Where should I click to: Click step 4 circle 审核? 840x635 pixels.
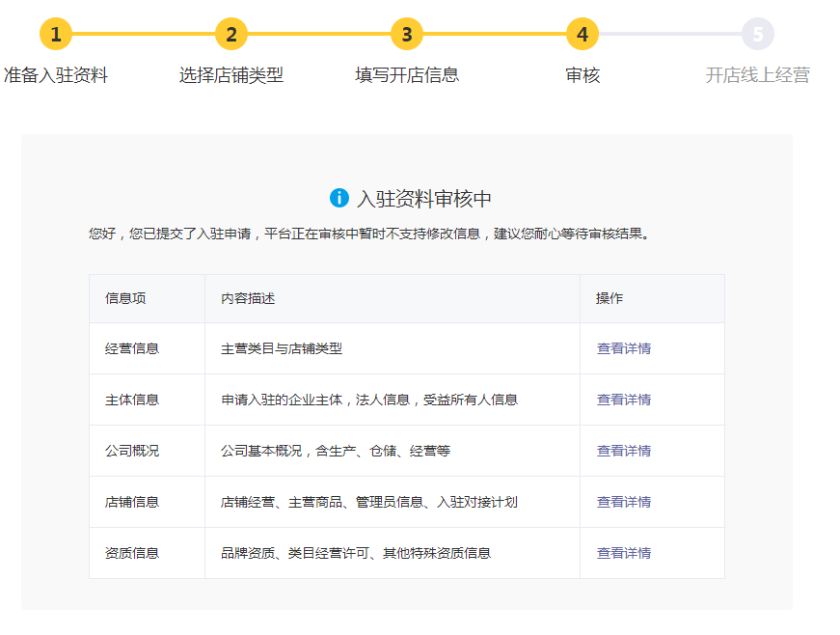pos(583,34)
